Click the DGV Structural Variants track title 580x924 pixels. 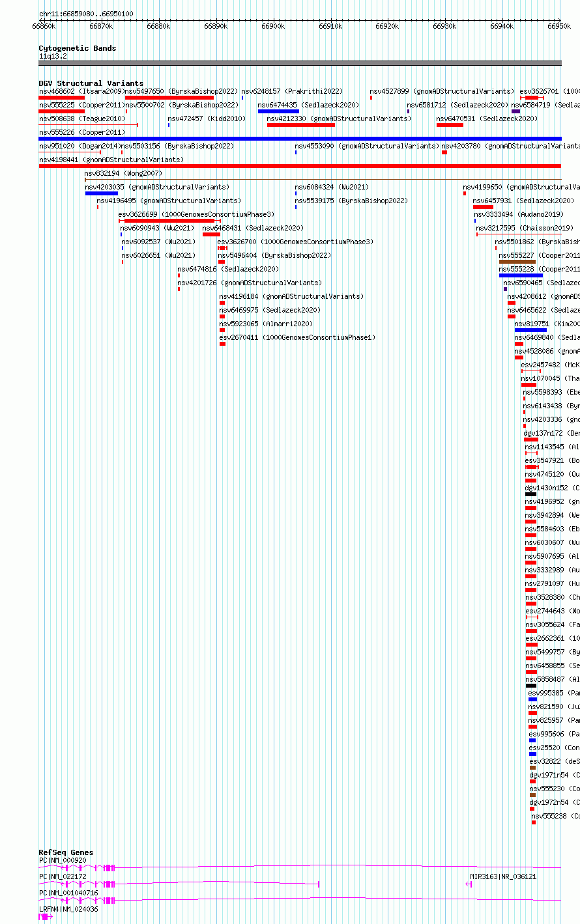click(91, 83)
